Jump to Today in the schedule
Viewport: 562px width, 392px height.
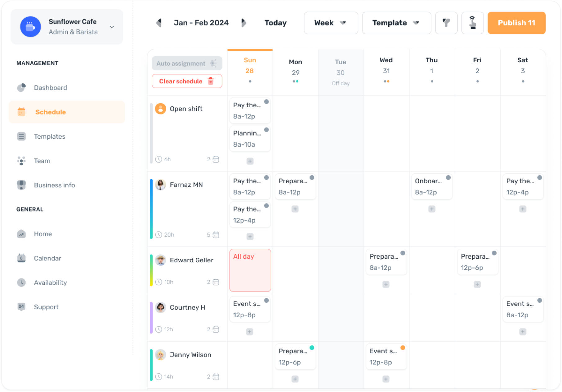coord(275,23)
